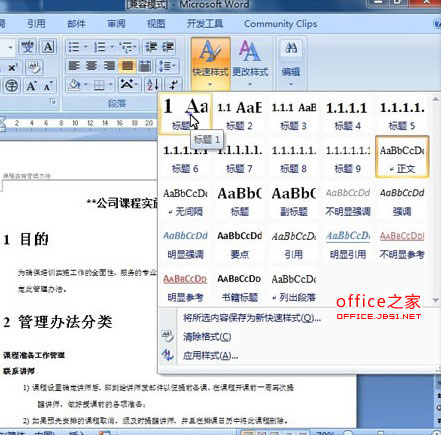Click the increase indent icon
The height and width of the screenshot is (435, 441).
[168, 47]
